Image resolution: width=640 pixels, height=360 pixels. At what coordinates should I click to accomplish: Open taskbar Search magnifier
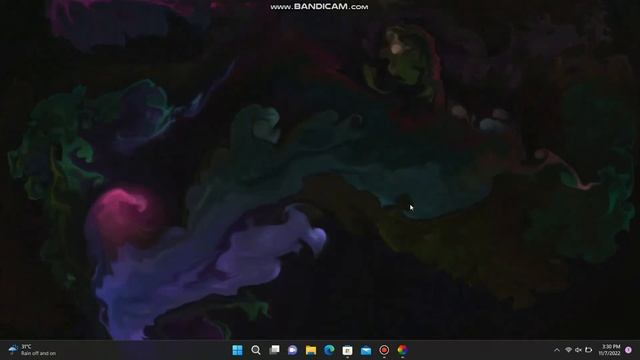coord(256,350)
